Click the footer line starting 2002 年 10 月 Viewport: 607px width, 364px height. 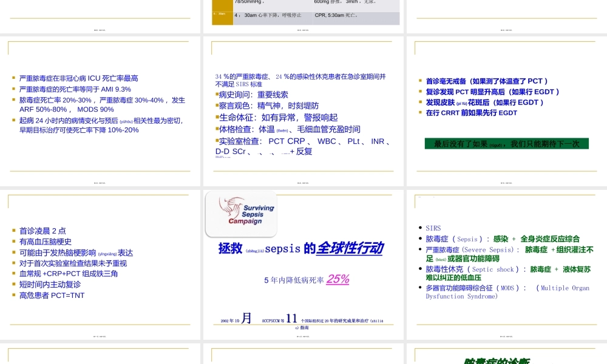[x=302, y=321]
